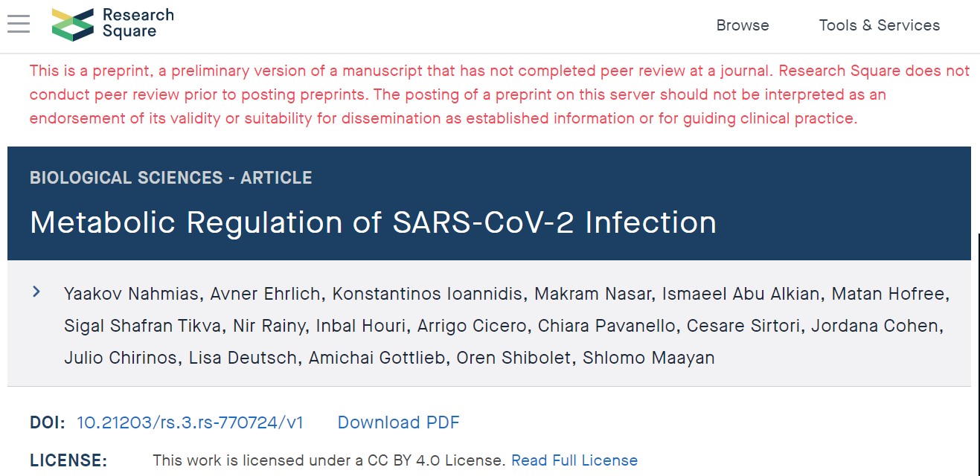Click author Oren Shibolet
Image resolution: width=980 pixels, height=476 pixels.
[x=515, y=358]
